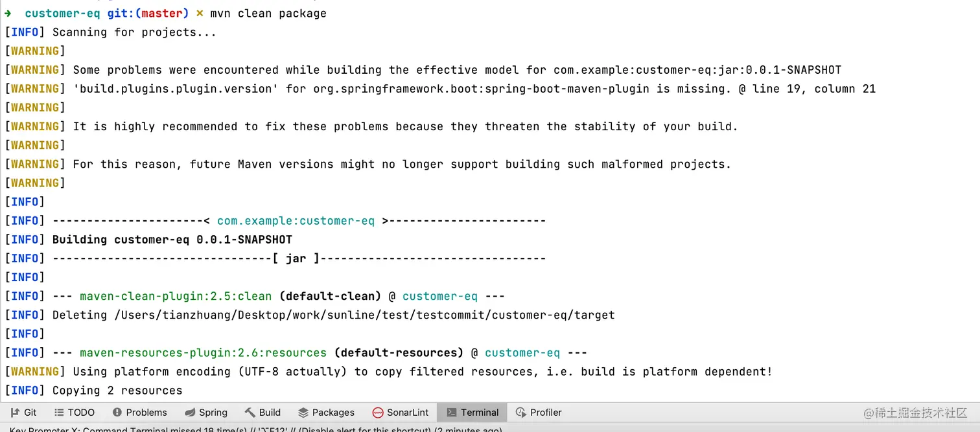
Task: Click the 'master' branch name in the prompt
Action: coord(162,13)
